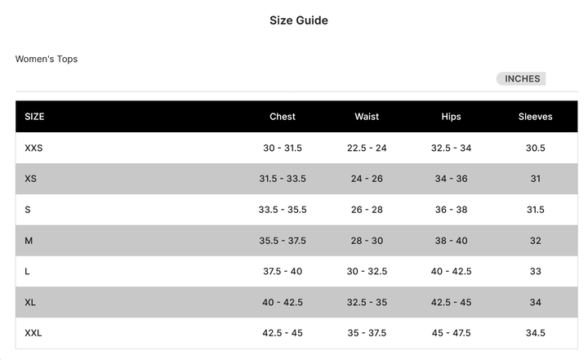Click waist value 22.5 - 24
This screenshot has width=588, height=364.
pos(367,148)
